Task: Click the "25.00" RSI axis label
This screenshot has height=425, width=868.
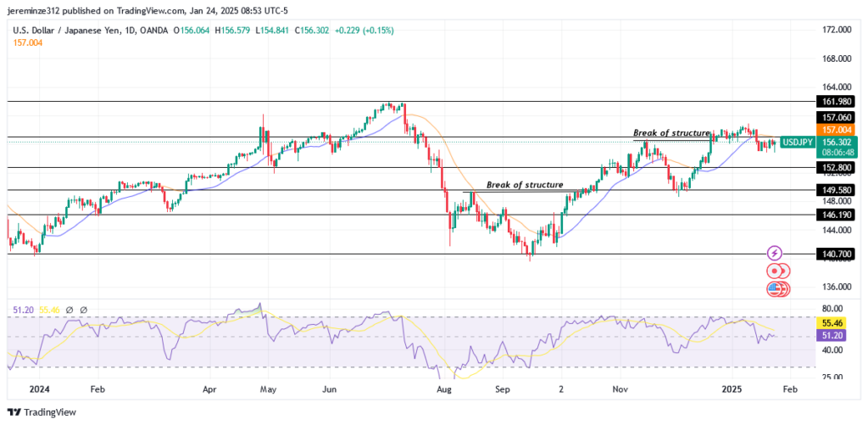Action: 832,377
